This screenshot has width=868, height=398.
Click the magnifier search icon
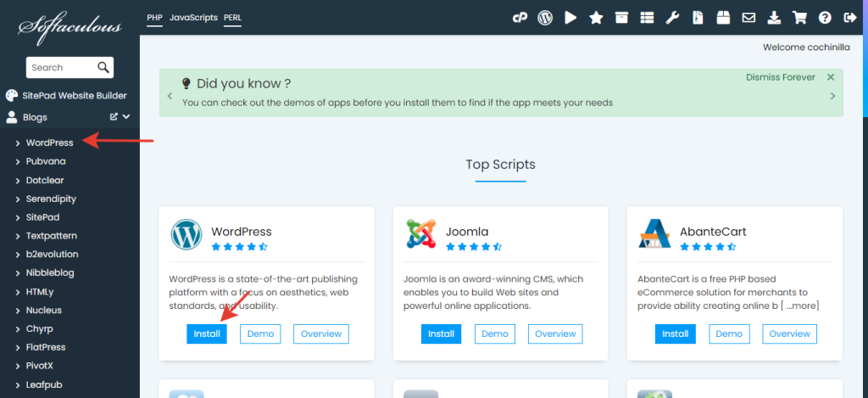[x=103, y=68]
